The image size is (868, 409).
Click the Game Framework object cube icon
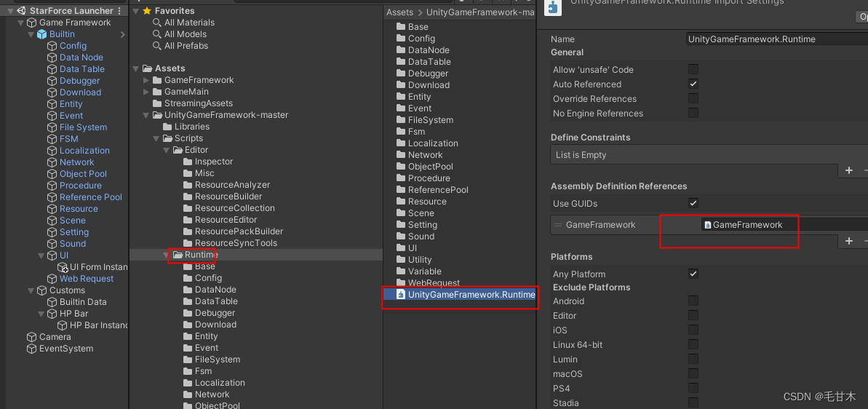click(31, 23)
